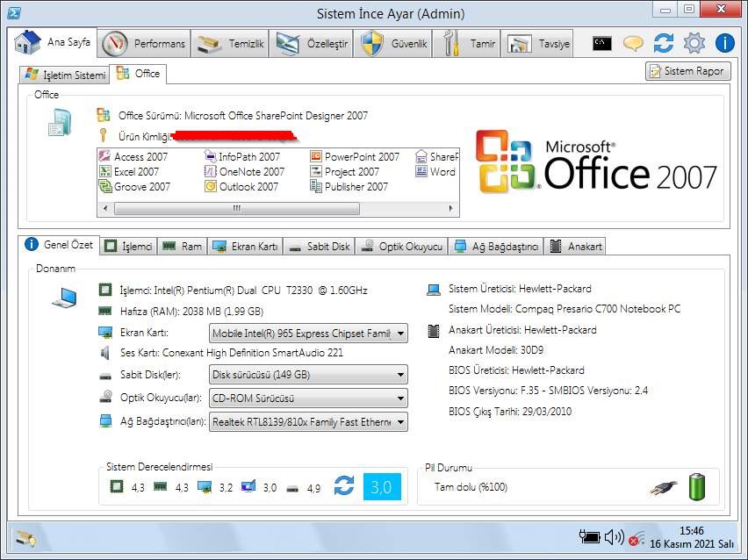This screenshot has width=748, height=560.
Task: Select Project 2007 in the Office list
Action: [345, 172]
